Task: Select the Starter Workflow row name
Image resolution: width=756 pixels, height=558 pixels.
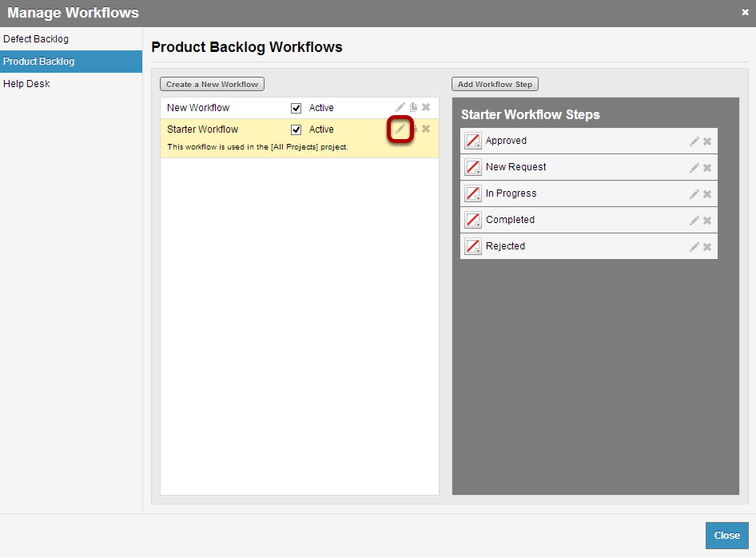Action: [202, 130]
